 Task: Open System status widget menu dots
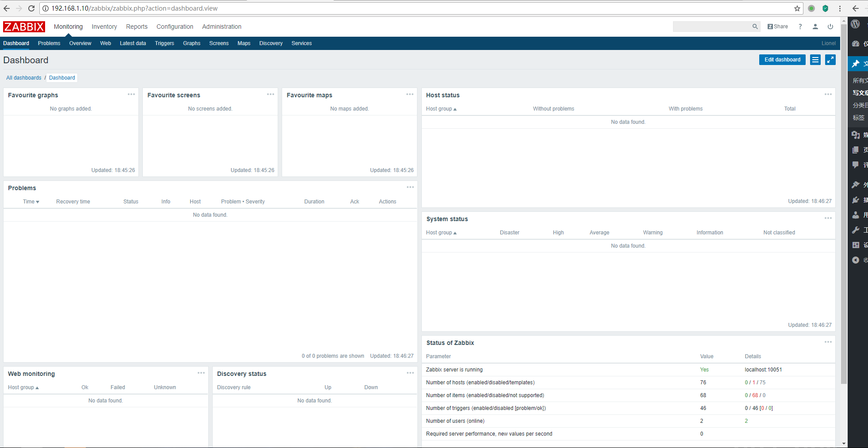[828, 218]
